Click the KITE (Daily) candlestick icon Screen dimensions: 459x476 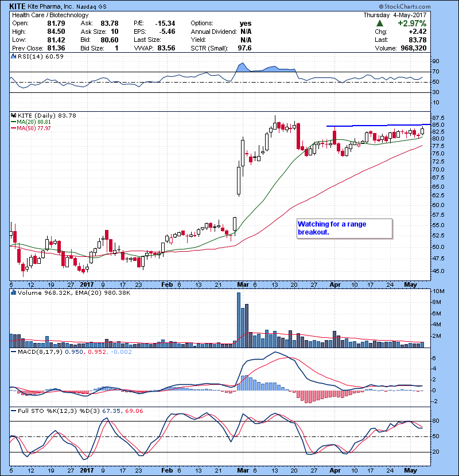click(x=13, y=115)
